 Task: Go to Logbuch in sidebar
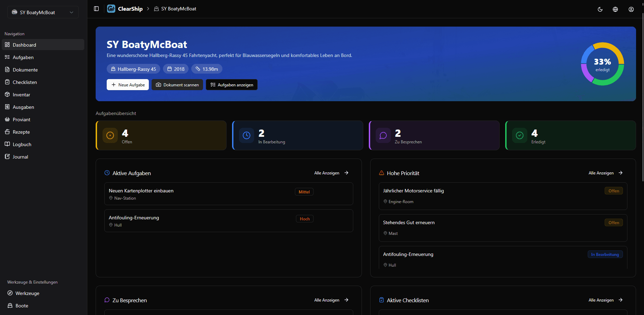click(x=22, y=144)
